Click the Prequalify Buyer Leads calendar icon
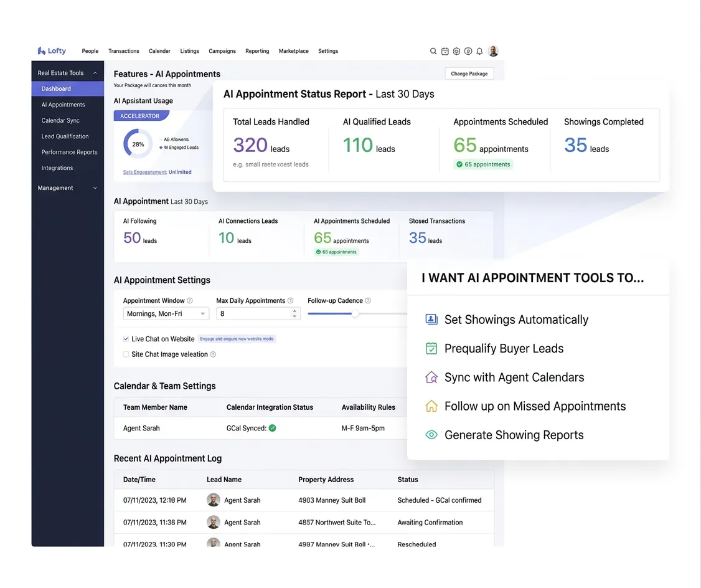Viewport: 701px width, 588px height. click(431, 348)
